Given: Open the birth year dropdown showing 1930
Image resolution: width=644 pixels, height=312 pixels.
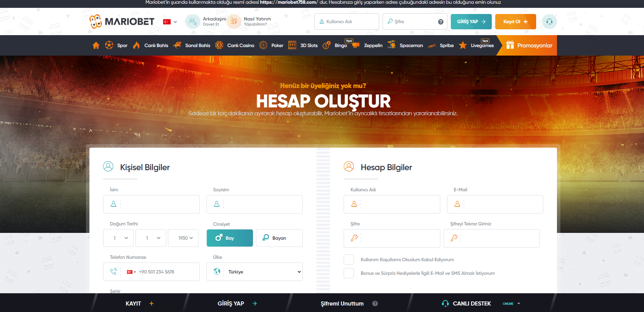Looking at the screenshot, I should tap(185, 238).
